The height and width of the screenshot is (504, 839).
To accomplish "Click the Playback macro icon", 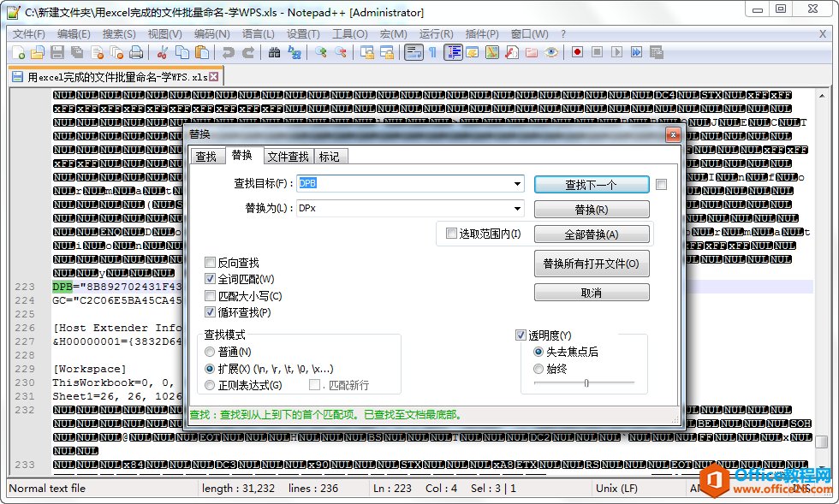I will pos(617,52).
